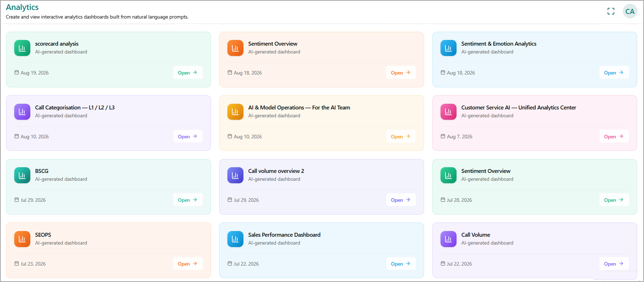Open Call Categorisation — L1 / L2 / L3
The width and height of the screenshot is (644, 282).
click(x=188, y=137)
